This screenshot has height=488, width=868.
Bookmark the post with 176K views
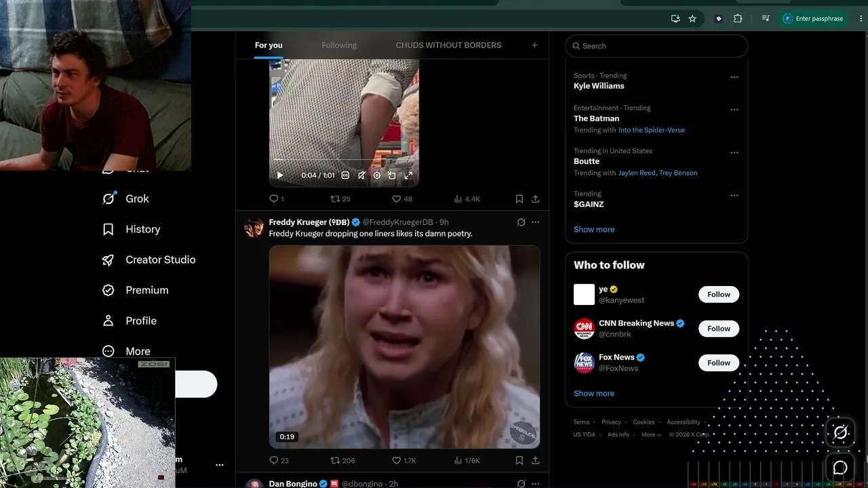519,460
